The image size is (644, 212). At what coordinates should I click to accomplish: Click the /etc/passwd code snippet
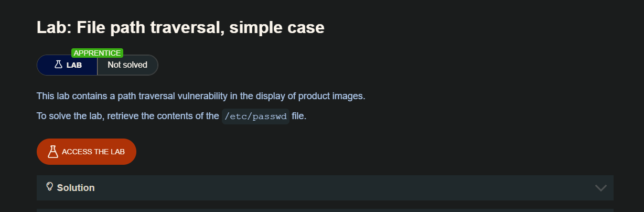click(x=255, y=116)
